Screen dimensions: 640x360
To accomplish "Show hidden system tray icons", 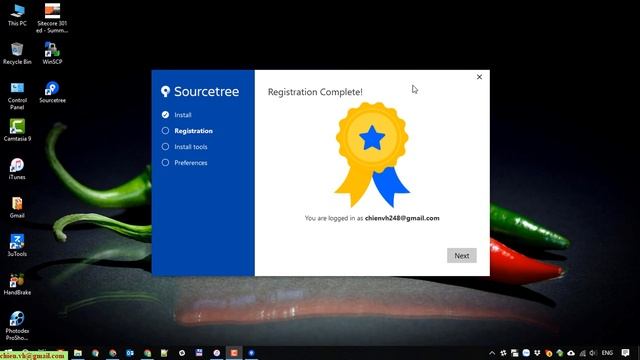I will [x=492, y=353].
